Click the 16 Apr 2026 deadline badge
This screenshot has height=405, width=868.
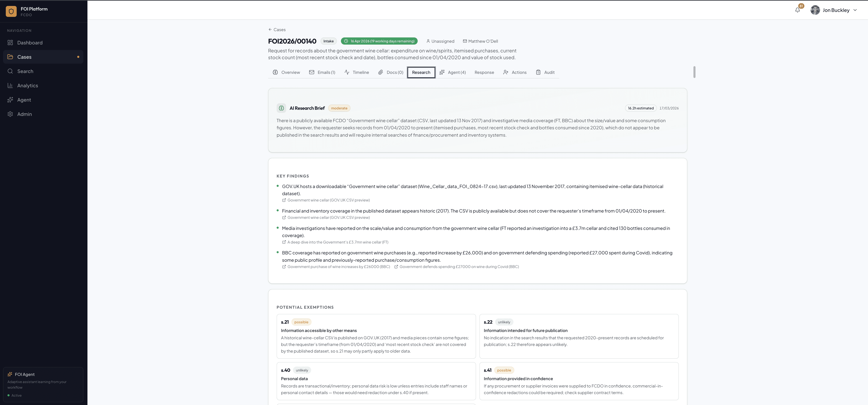click(x=379, y=41)
